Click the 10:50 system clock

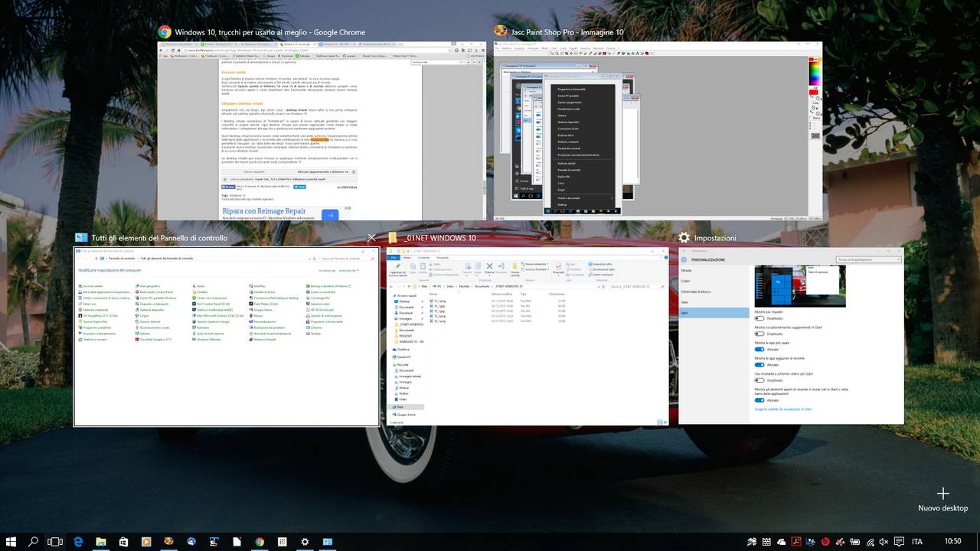coord(952,541)
